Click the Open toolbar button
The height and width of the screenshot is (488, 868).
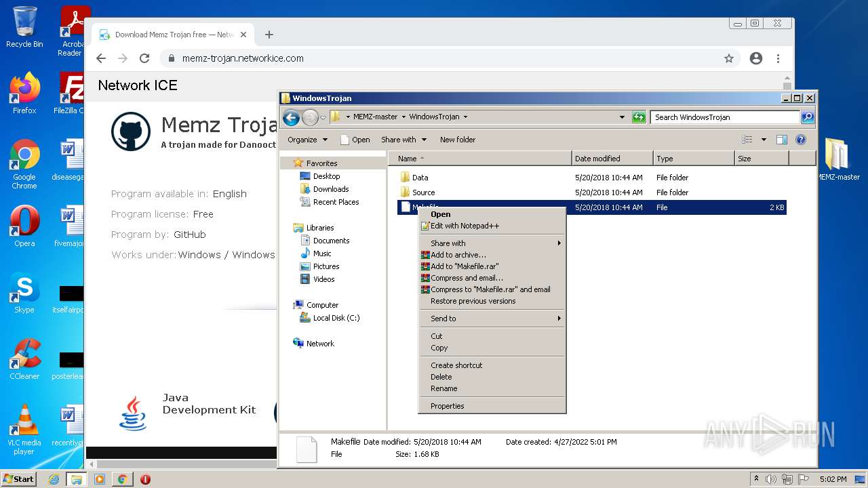click(355, 140)
